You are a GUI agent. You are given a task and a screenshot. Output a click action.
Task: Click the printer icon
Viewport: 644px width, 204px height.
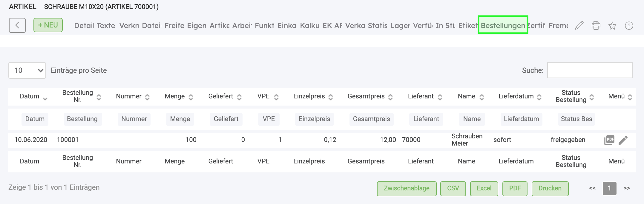tap(596, 26)
